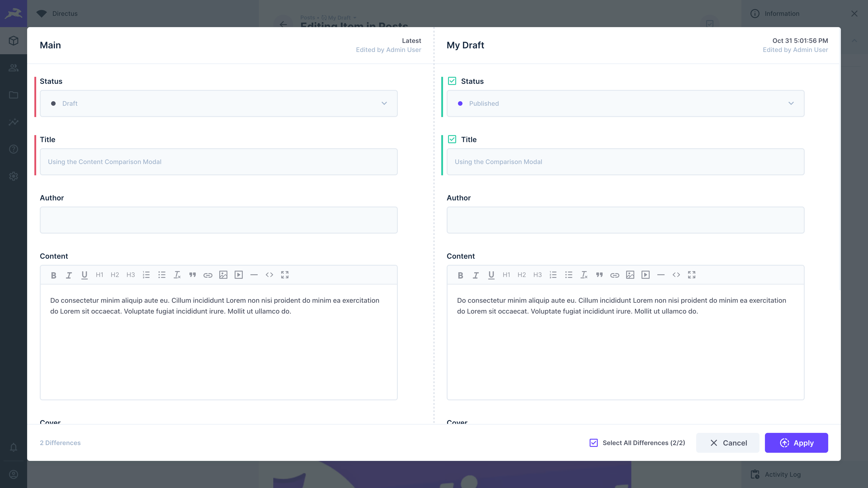
Task: Toggle Select All Differences checkbox
Action: [593, 443]
